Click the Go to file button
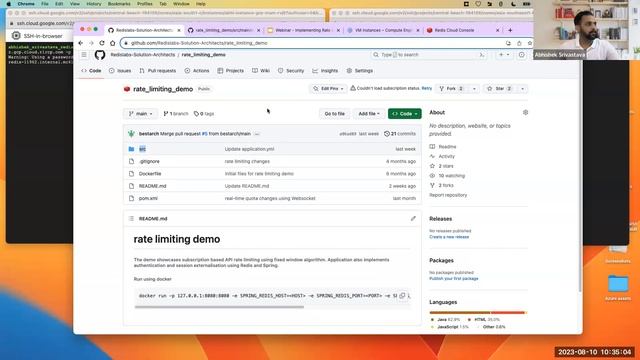 pyautogui.click(x=335, y=113)
